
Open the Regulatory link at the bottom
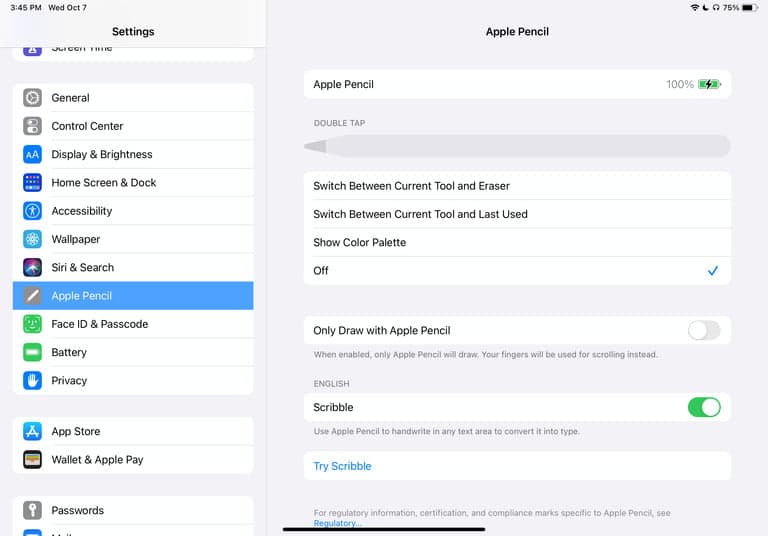[x=337, y=523]
